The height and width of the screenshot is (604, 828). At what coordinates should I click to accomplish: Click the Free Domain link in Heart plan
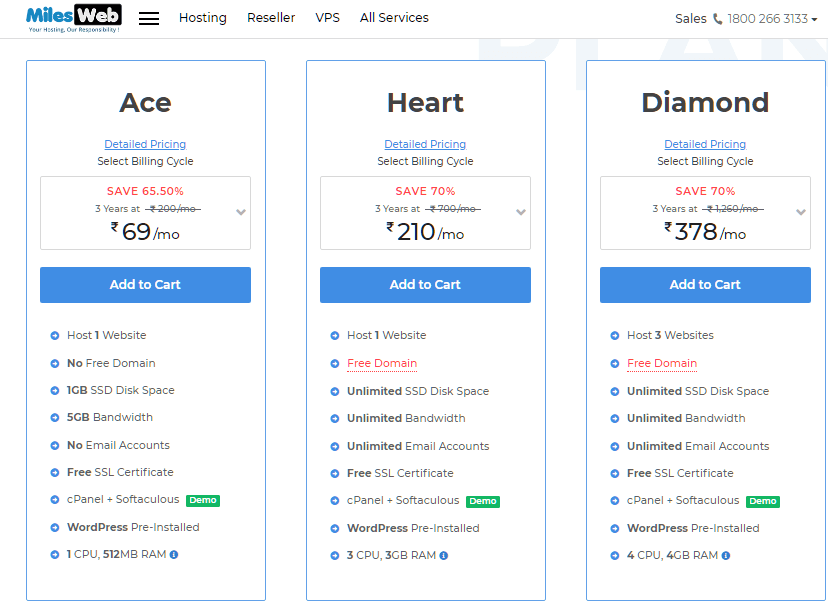(382, 363)
